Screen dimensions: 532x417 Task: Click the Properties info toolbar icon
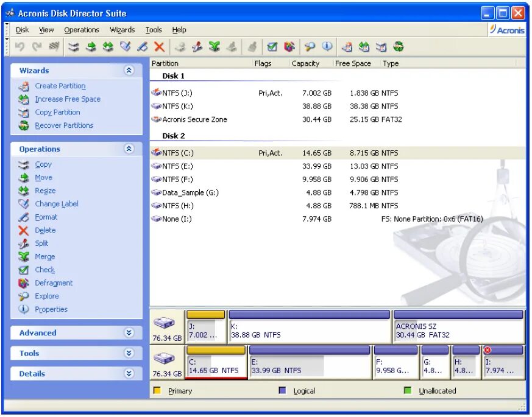(327, 47)
